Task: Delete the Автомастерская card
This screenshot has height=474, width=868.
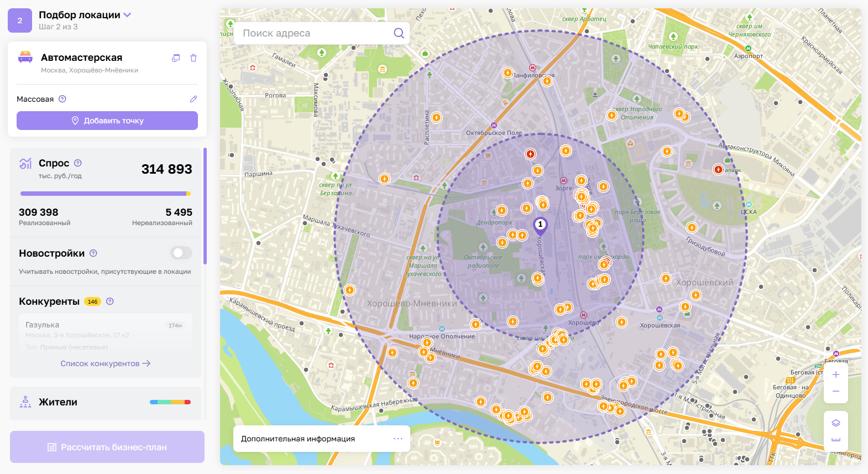Action: coord(194,58)
